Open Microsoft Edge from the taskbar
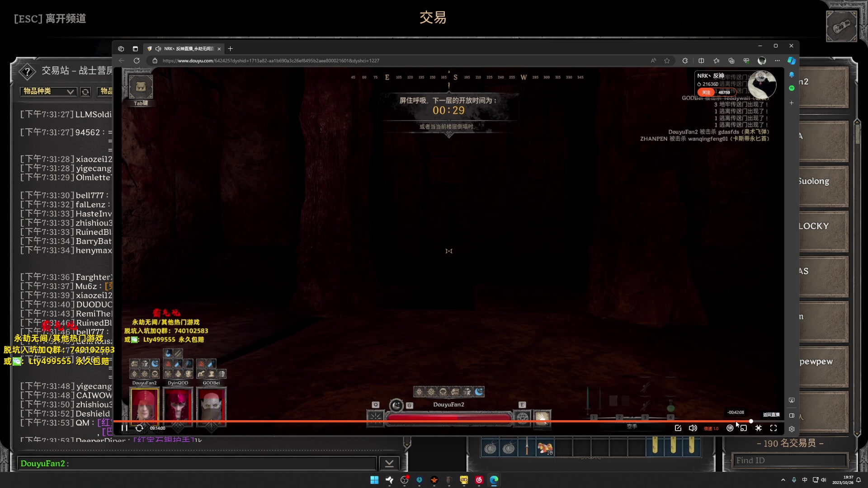The height and width of the screenshot is (488, 868). tap(494, 480)
